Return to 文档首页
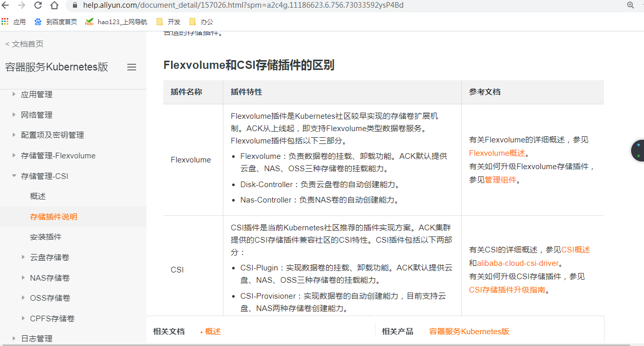 tap(24, 44)
